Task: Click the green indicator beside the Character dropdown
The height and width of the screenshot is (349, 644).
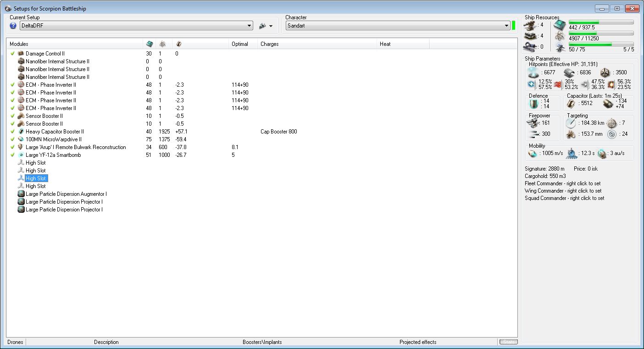Action: click(514, 26)
